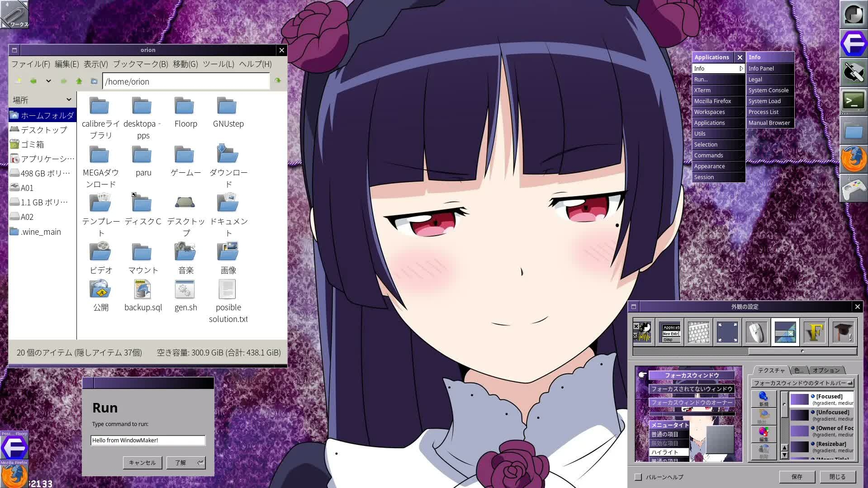Image resolution: width=868 pixels, height=488 pixels.
Task: Open the ツール(L) menu
Action: [x=218, y=64]
